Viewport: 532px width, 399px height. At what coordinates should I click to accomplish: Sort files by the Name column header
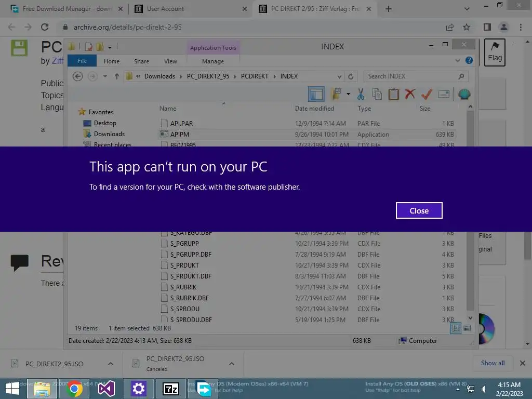168,108
